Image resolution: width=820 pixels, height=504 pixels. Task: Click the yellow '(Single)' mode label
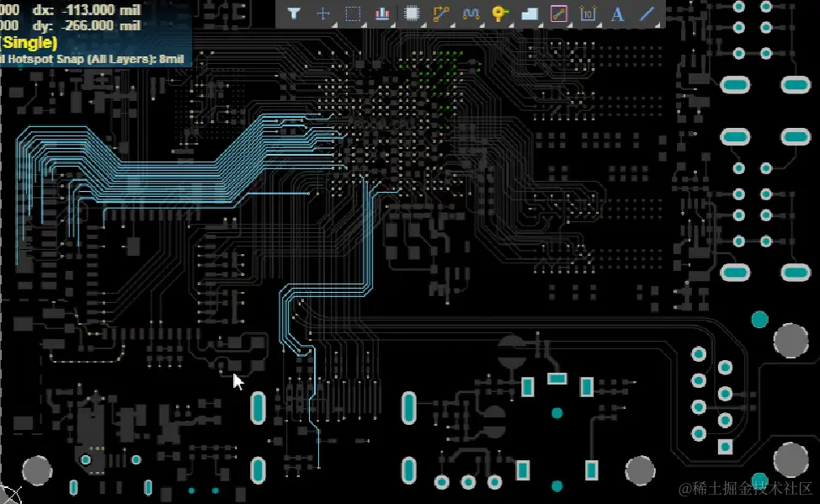(x=29, y=43)
